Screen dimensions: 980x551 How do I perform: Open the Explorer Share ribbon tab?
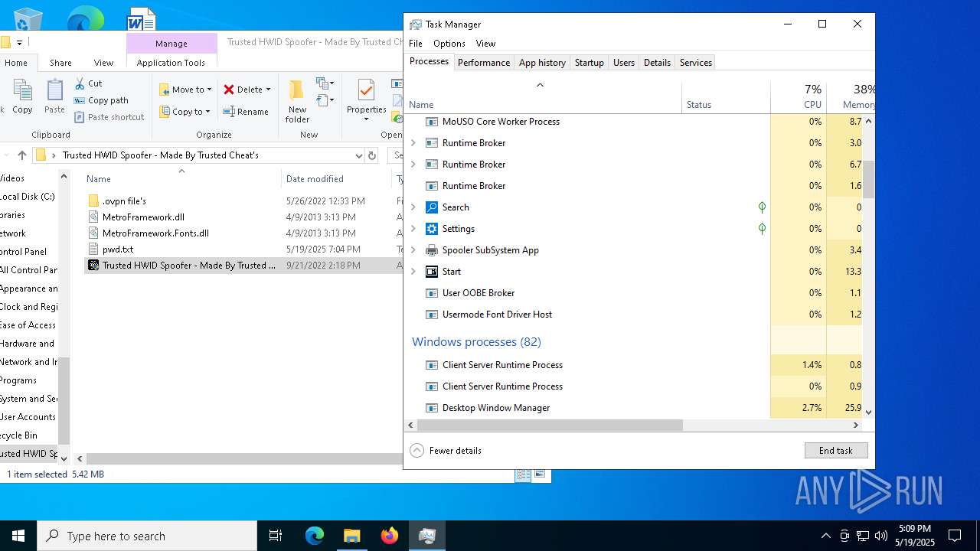tap(60, 63)
